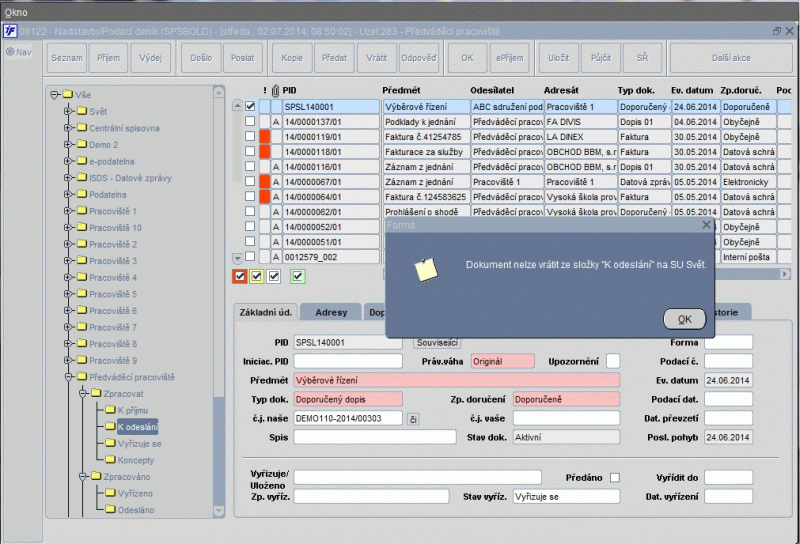Screen dimensions: 800x544
Task: Collapse the Zpracovat folder node
Action: pyautogui.click(x=83, y=393)
